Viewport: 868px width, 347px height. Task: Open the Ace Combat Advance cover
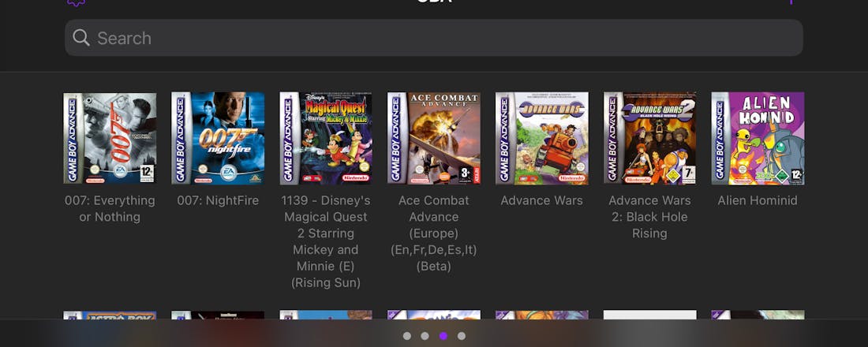click(434, 138)
